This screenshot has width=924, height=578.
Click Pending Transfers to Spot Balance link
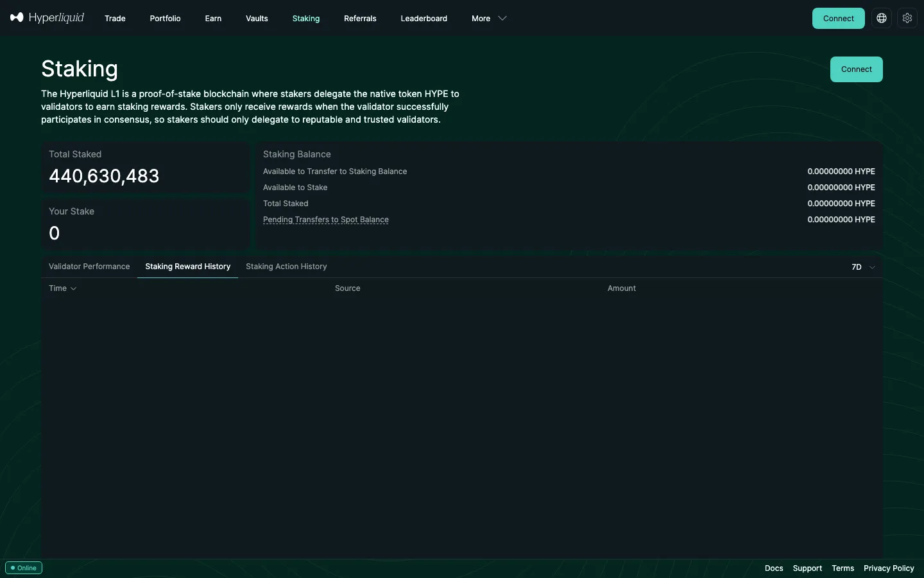coord(326,220)
